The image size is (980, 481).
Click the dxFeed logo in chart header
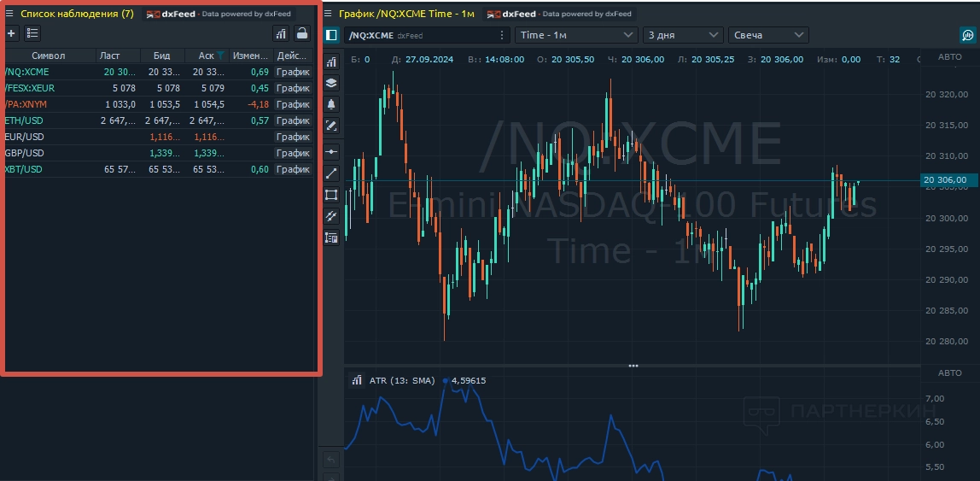(x=510, y=15)
